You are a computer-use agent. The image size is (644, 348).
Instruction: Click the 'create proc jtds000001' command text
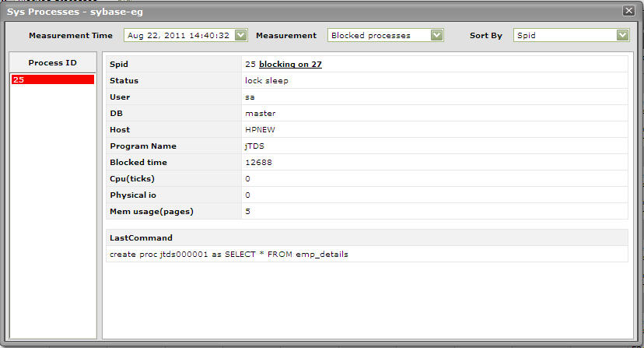coord(229,255)
